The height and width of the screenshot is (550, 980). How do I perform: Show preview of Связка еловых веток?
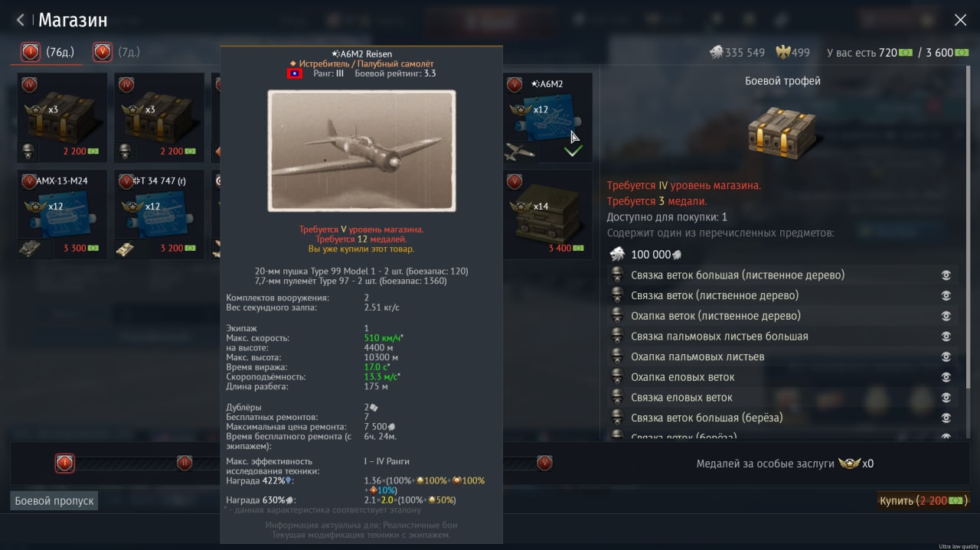(946, 398)
